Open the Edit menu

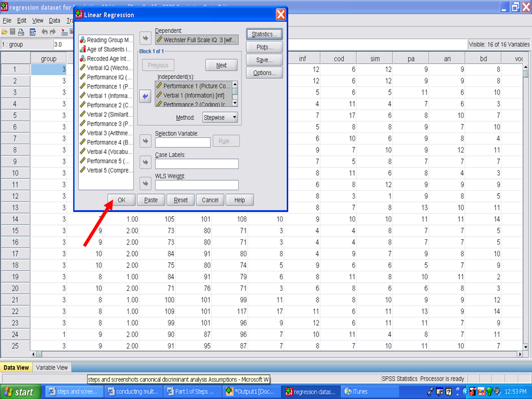(x=22, y=21)
